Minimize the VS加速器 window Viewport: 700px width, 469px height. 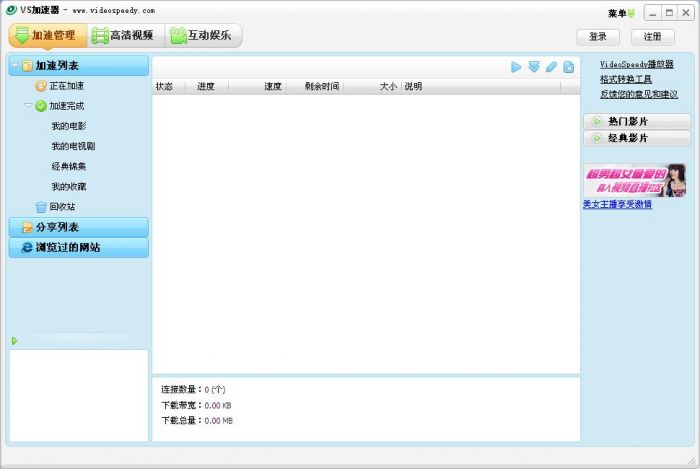[x=652, y=13]
